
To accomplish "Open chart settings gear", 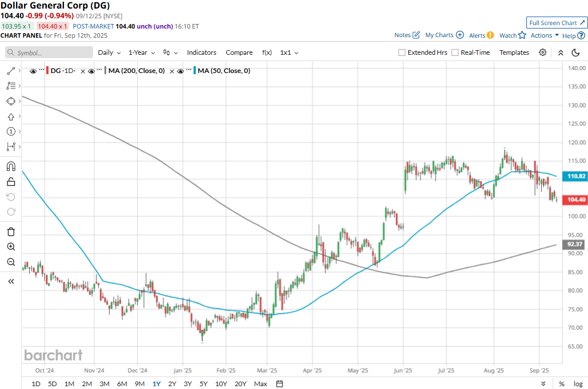I will click(543, 52).
